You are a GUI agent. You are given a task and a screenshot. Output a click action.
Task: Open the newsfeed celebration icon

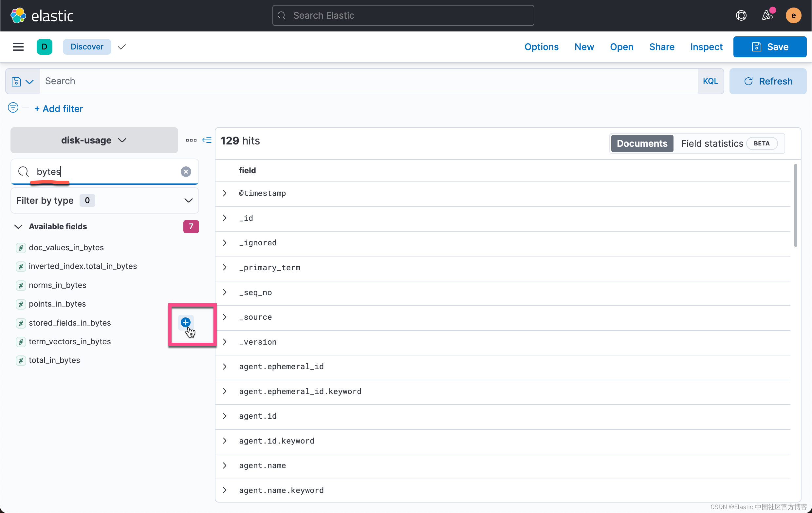pos(767,15)
